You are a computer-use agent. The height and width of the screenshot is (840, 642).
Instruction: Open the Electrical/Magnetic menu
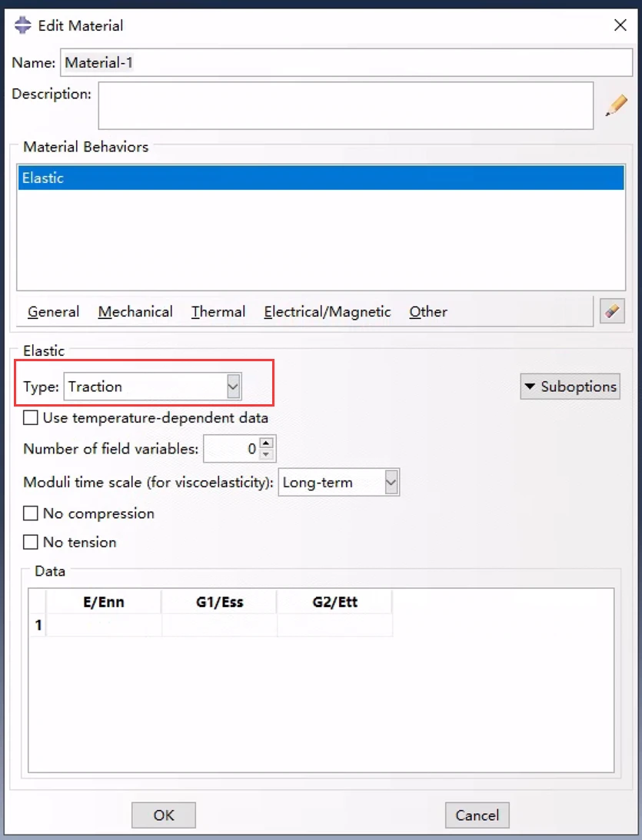pos(328,312)
